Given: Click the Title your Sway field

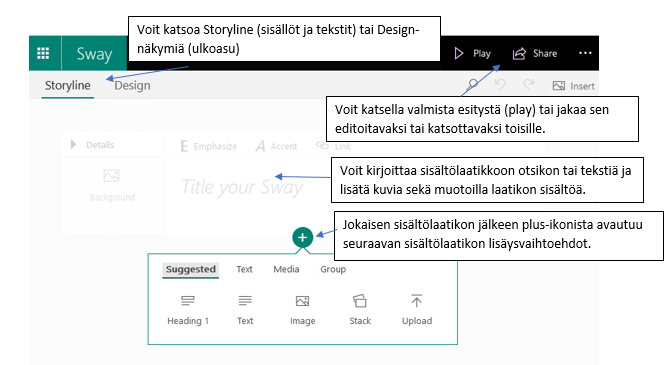Looking at the screenshot, I should (242, 187).
